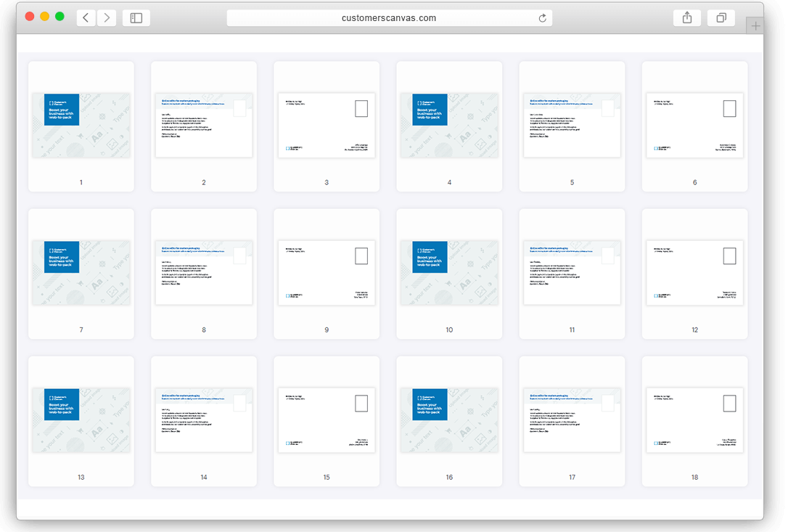
Task: Select page 18 thumbnail preview
Action: click(x=694, y=420)
